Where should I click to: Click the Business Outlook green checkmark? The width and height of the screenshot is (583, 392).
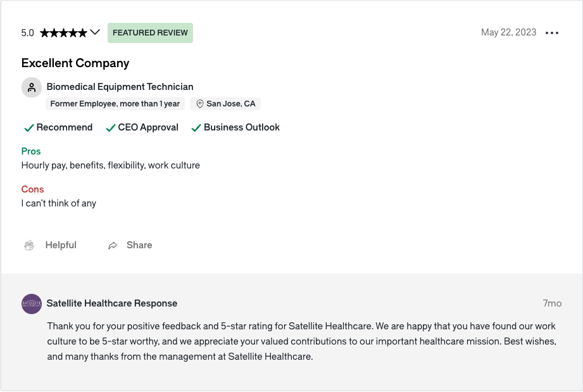coord(196,128)
